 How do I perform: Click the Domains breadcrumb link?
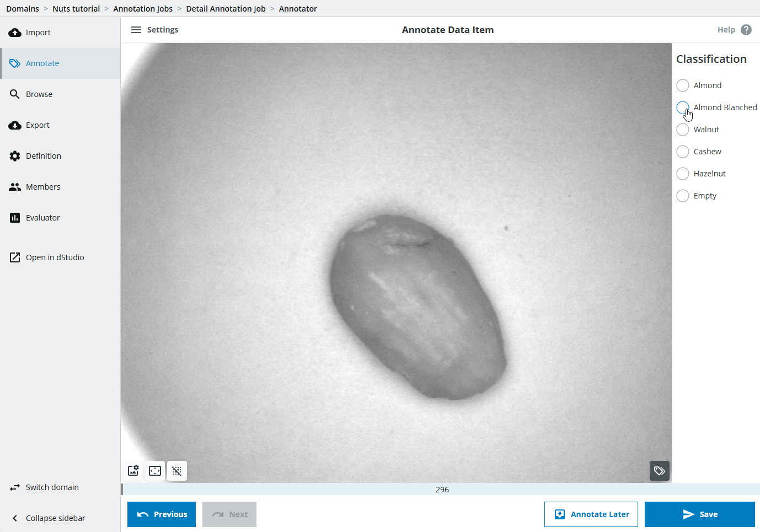tap(23, 9)
